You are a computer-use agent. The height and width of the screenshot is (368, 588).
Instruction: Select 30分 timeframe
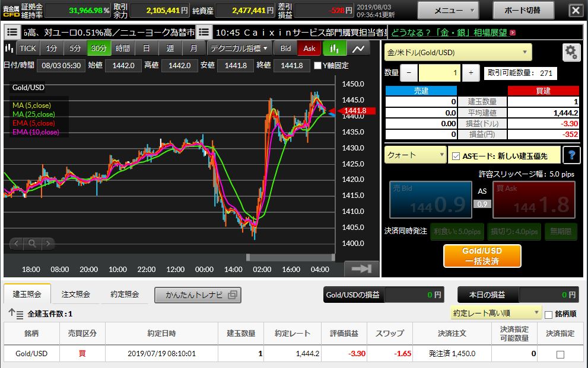point(99,48)
